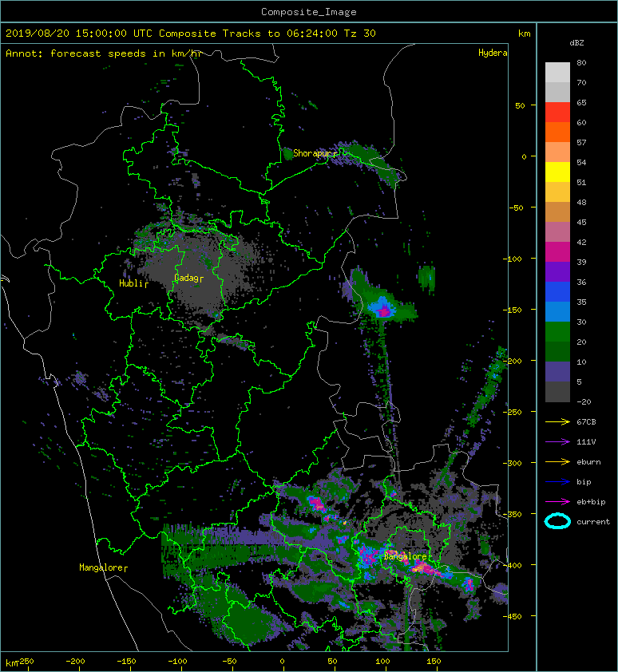Pick the dark gray -20 to 5 swatch
Screen dimensions: 618x672
pyautogui.click(x=557, y=392)
